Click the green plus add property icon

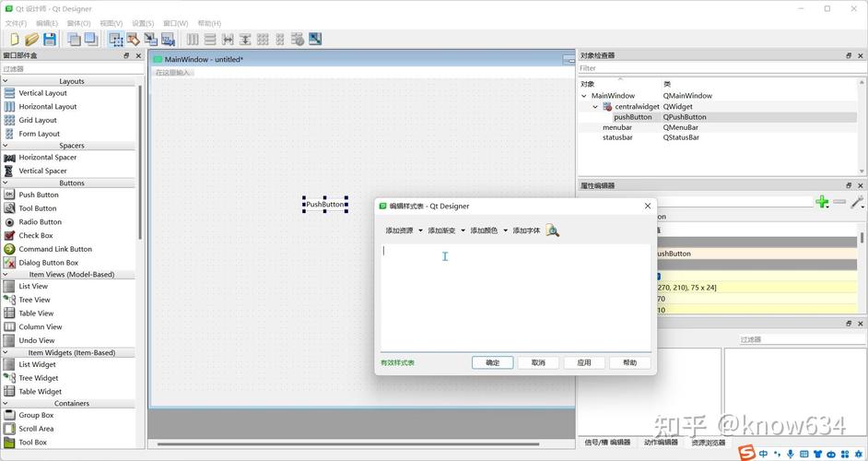pyautogui.click(x=822, y=202)
